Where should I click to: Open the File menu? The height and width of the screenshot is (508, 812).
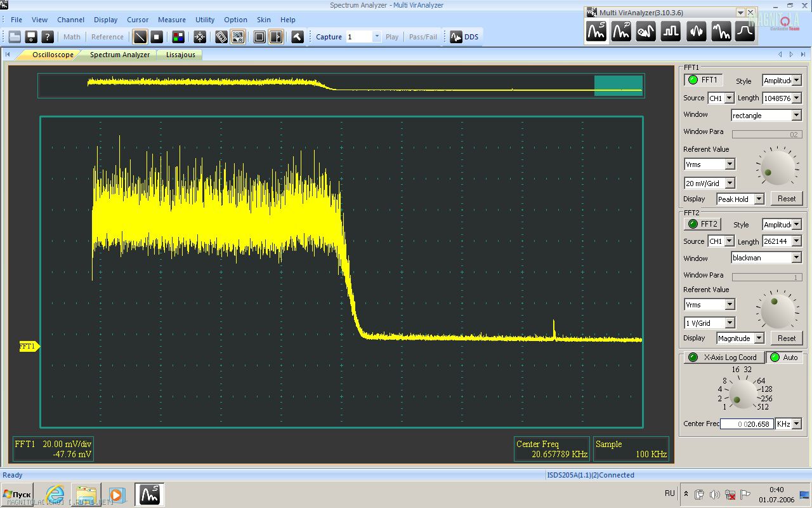click(x=16, y=20)
